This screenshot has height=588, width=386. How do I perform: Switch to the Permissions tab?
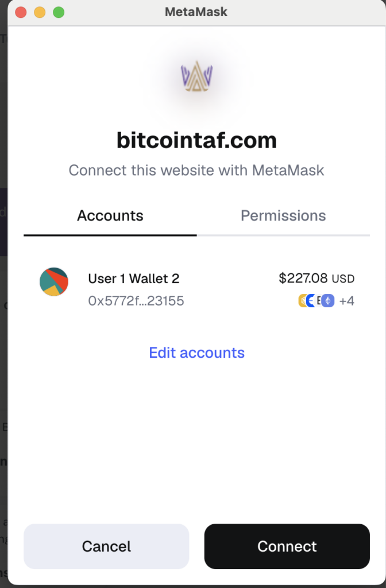283,216
